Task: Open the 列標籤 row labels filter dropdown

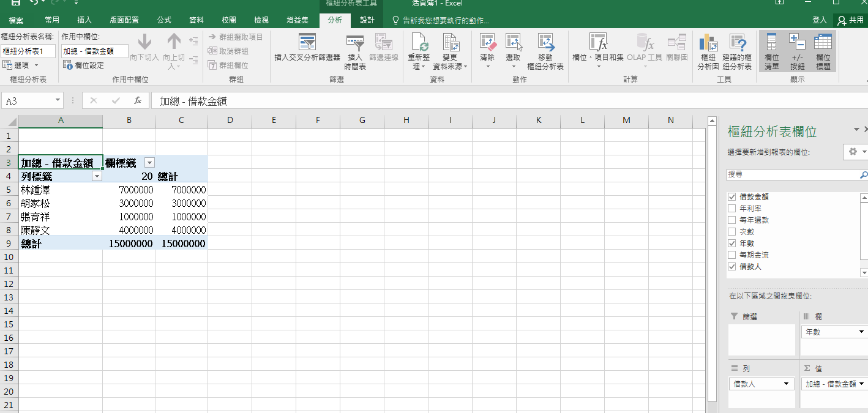Action: [x=97, y=176]
